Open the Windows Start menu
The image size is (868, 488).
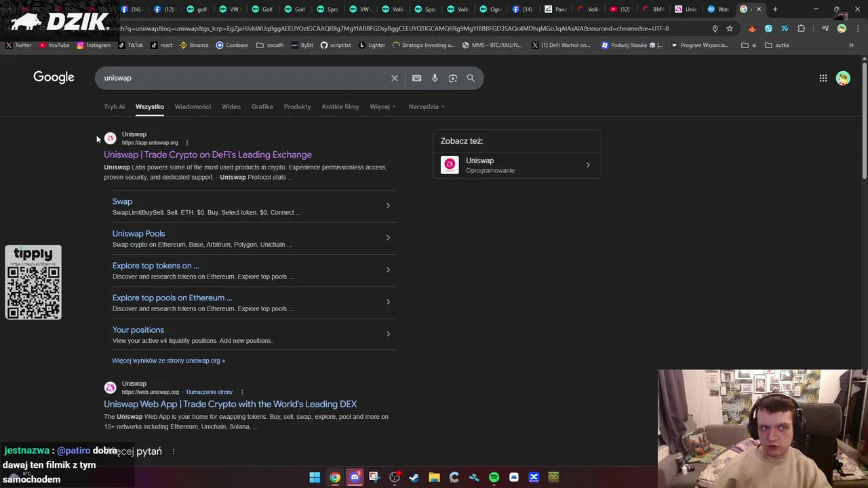pos(315,477)
